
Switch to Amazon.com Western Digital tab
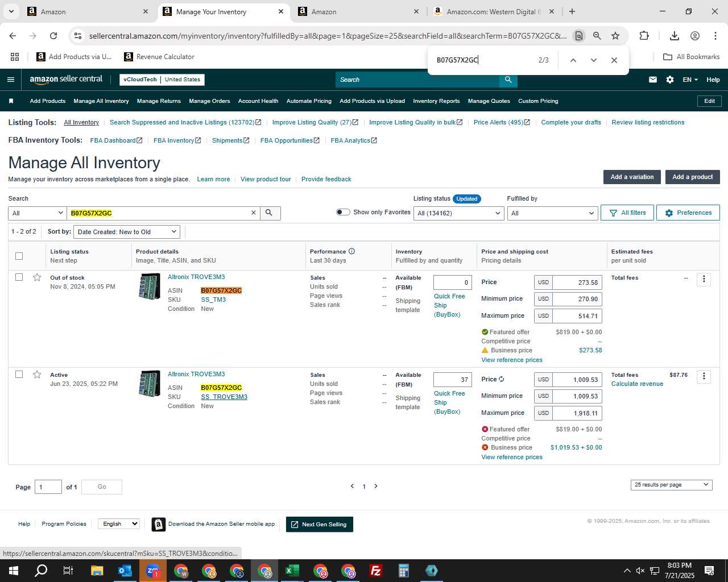click(493, 11)
